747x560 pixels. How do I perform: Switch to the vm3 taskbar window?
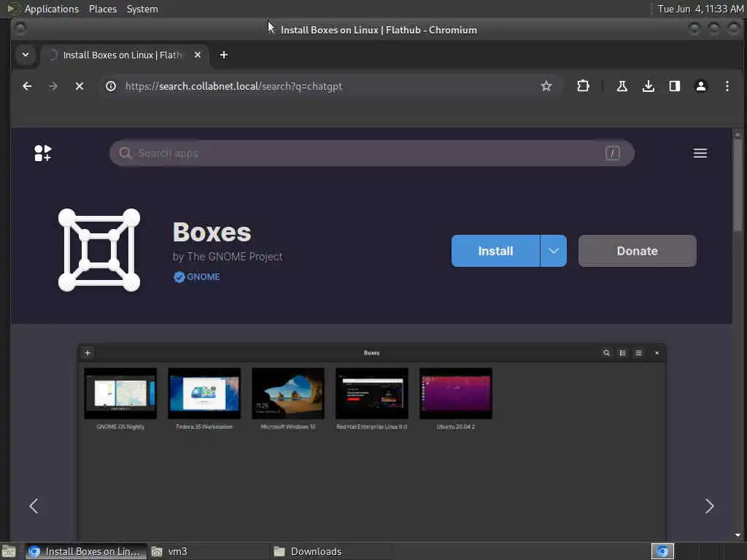208,551
